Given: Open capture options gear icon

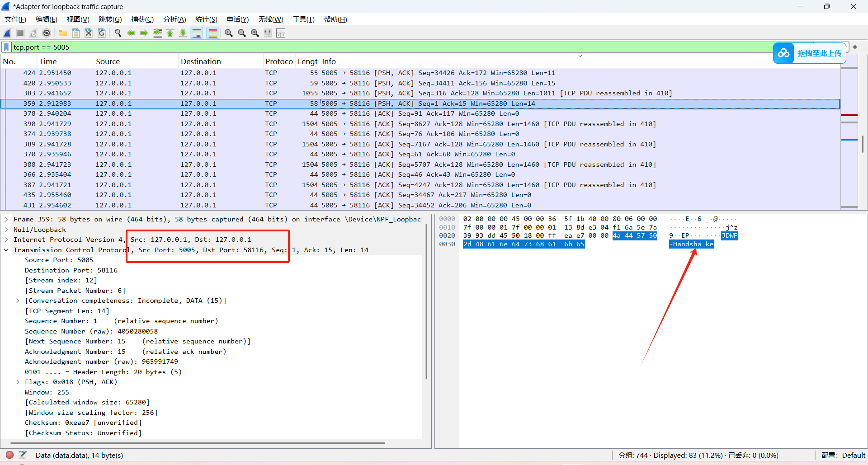Looking at the screenshot, I should click(47, 33).
